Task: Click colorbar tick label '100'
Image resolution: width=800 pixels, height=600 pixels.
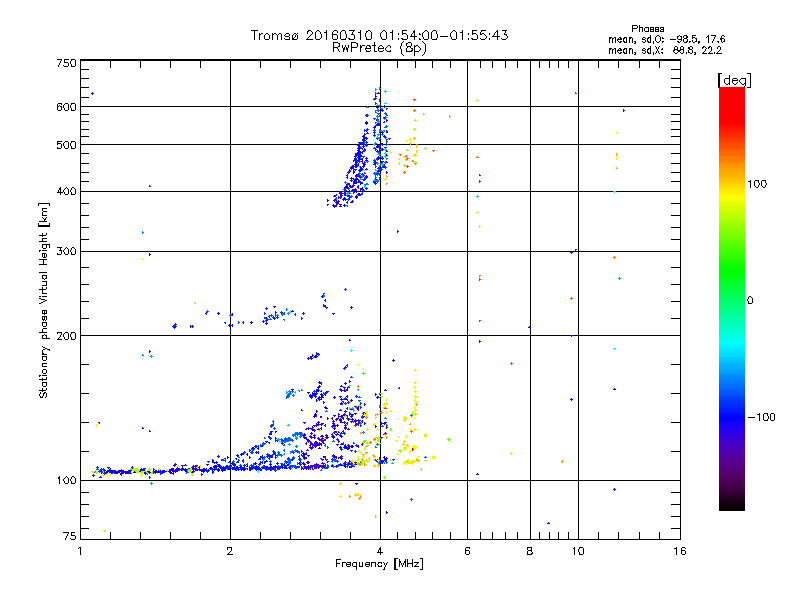Action: [757, 184]
